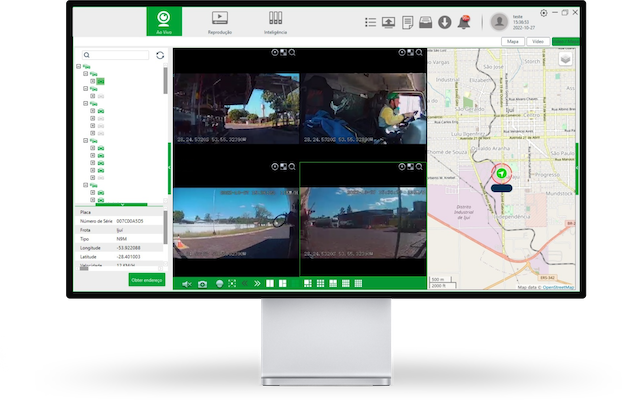Click the refresh icon beside vehicle search
This screenshot has width=622, height=400.
coord(160,55)
